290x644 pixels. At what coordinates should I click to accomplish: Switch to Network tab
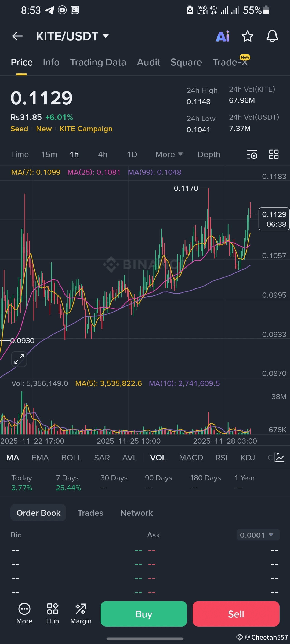click(x=136, y=513)
